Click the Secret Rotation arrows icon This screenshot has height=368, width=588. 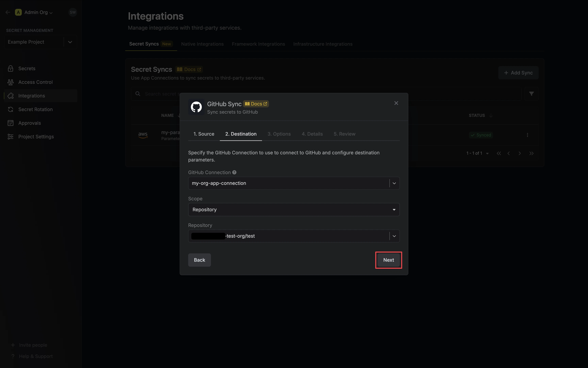(10, 109)
